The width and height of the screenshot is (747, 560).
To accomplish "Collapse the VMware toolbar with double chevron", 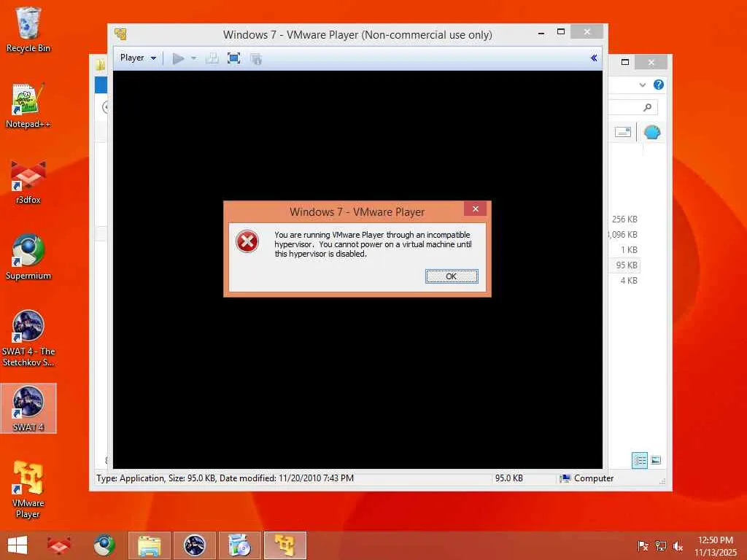I will [x=594, y=58].
